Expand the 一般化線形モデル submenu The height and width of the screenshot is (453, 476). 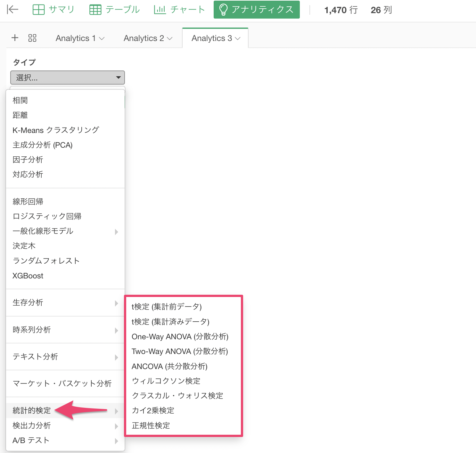pyautogui.click(x=116, y=231)
